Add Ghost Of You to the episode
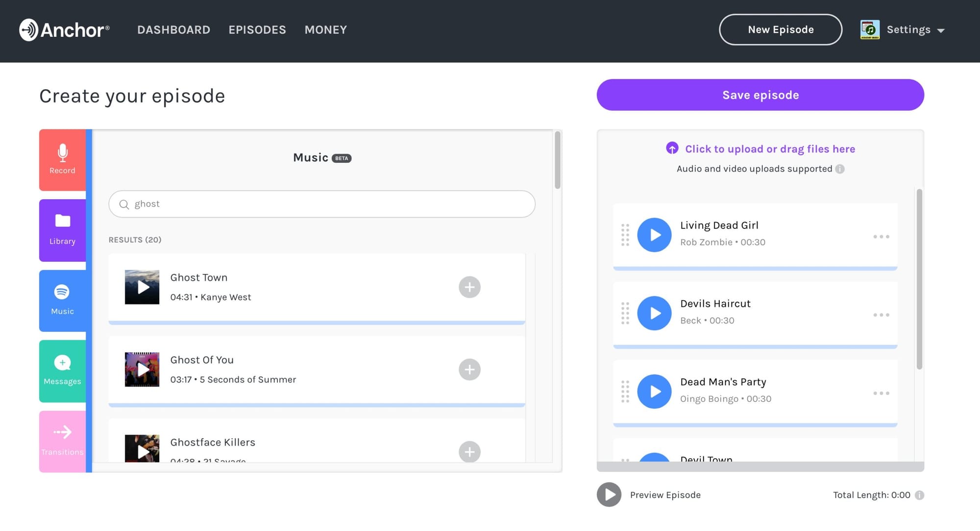The height and width of the screenshot is (531, 980). (469, 370)
